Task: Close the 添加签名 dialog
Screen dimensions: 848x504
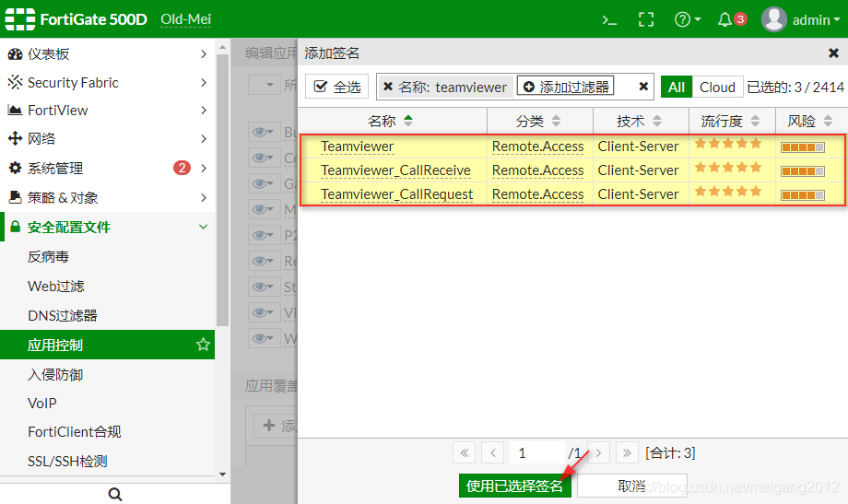Action: [833, 53]
